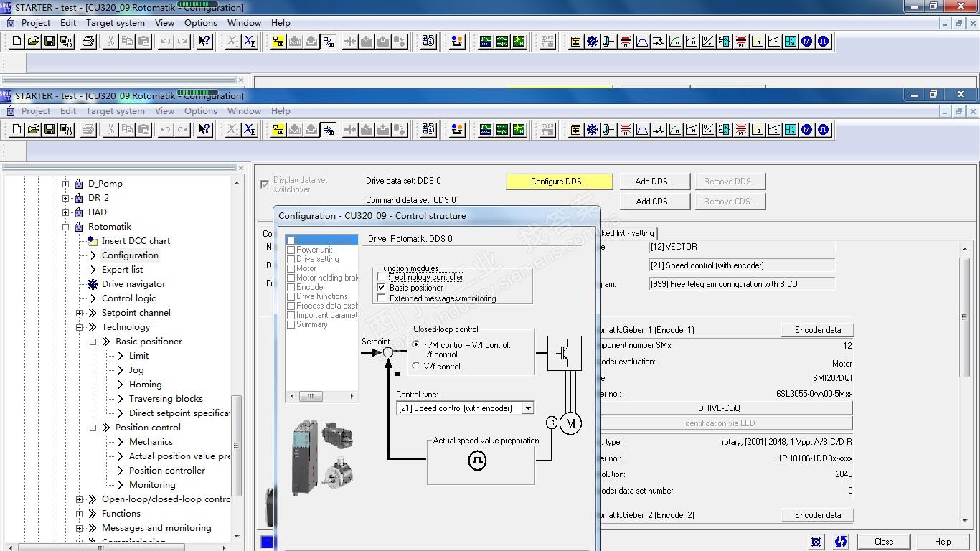Image resolution: width=980 pixels, height=551 pixels.
Task: Click the yellow Configure DDS button
Action: click(559, 182)
